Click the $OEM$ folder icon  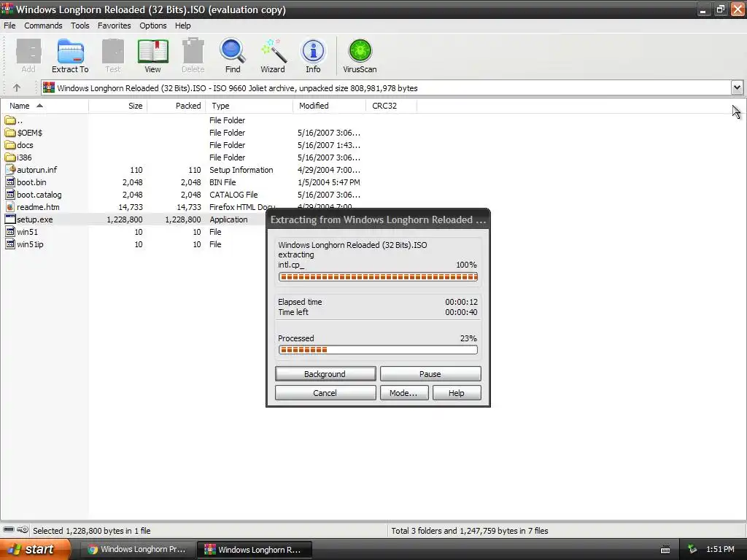(10, 133)
